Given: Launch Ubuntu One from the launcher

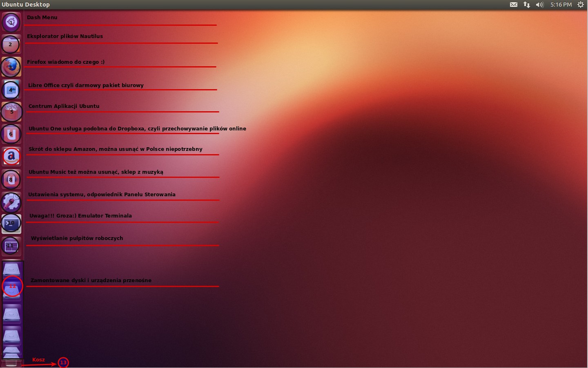Looking at the screenshot, I should (11, 134).
